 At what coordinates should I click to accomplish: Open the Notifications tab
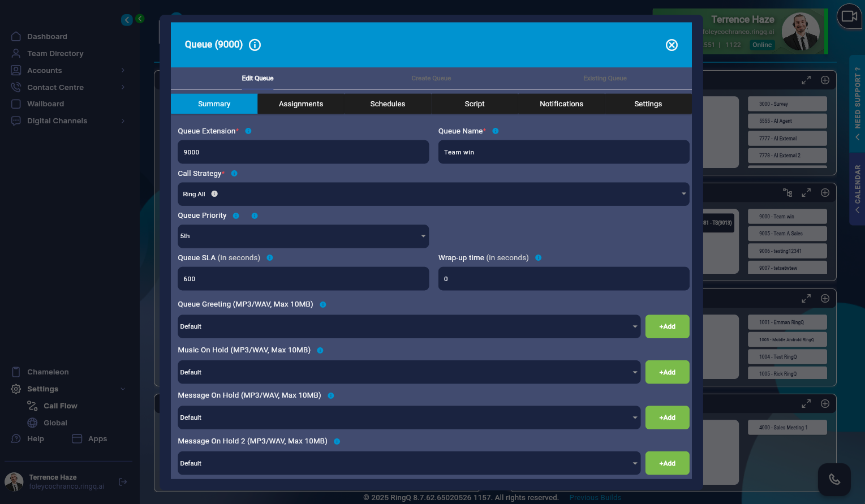pos(561,104)
